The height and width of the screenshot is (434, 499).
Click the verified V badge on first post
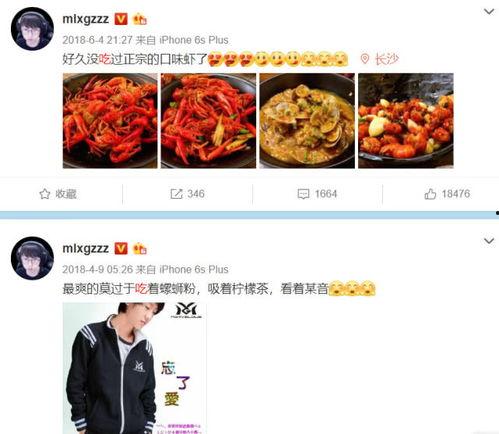pos(121,19)
